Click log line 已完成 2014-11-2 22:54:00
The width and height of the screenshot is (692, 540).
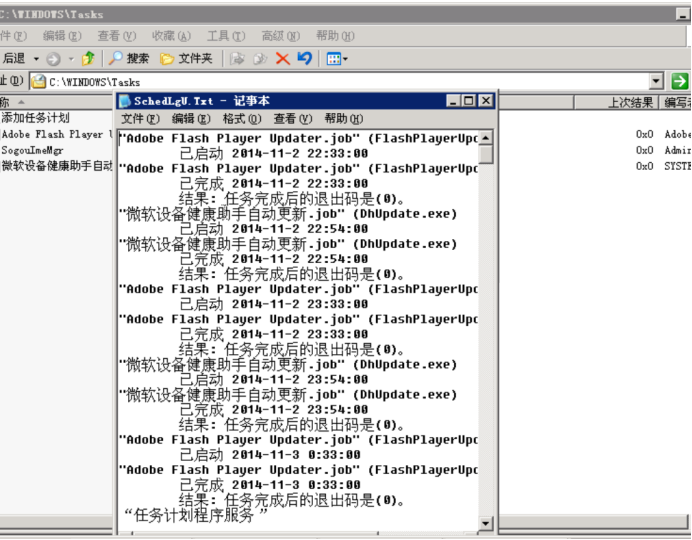pos(274,259)
